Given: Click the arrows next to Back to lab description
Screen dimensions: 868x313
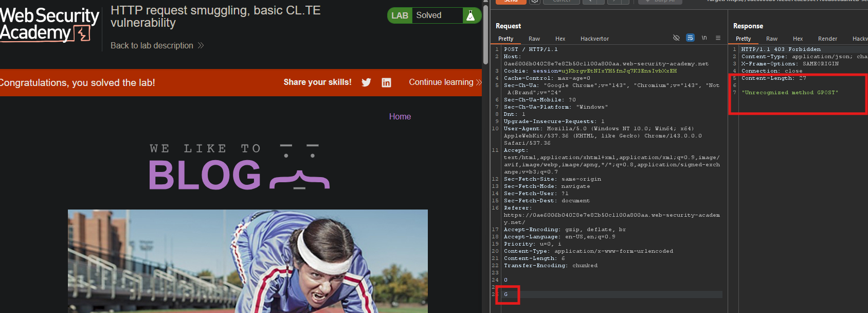Looking at the screenshot, I should pyautogui.click(x=201, y=45).
